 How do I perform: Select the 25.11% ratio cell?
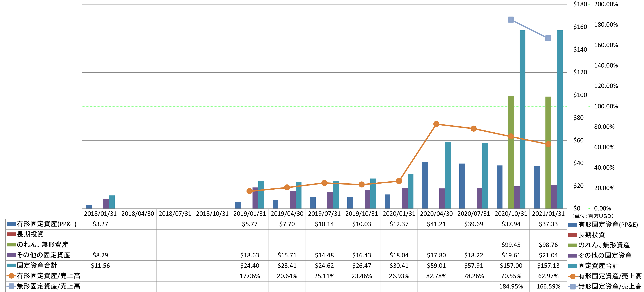[x=324, y=276]
